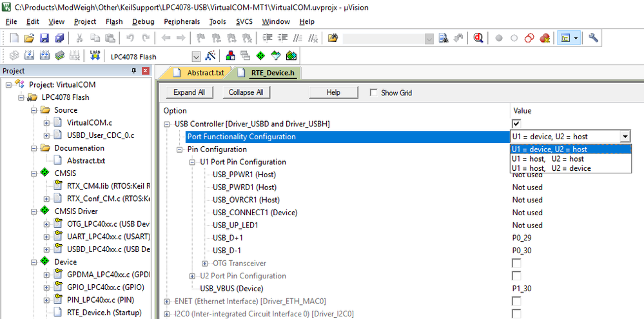Click the Undo arrow icon

[130, 38]
